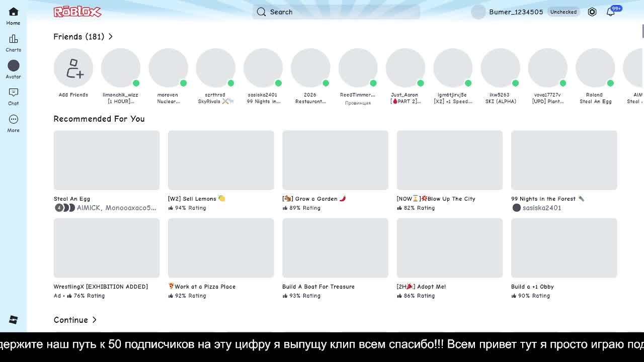The width and height of the screenshot is (644, 362).
Task: Click the Steal An Egg game title
Action: (72, 199)
